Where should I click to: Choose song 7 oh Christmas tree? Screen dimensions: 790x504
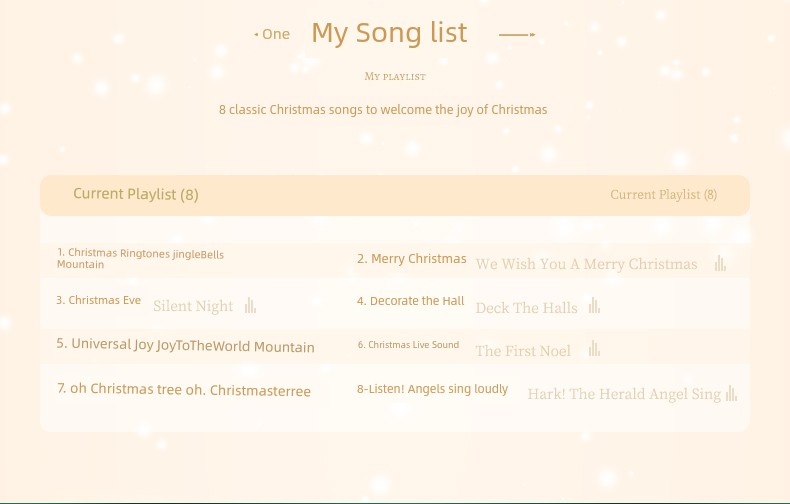183,389
